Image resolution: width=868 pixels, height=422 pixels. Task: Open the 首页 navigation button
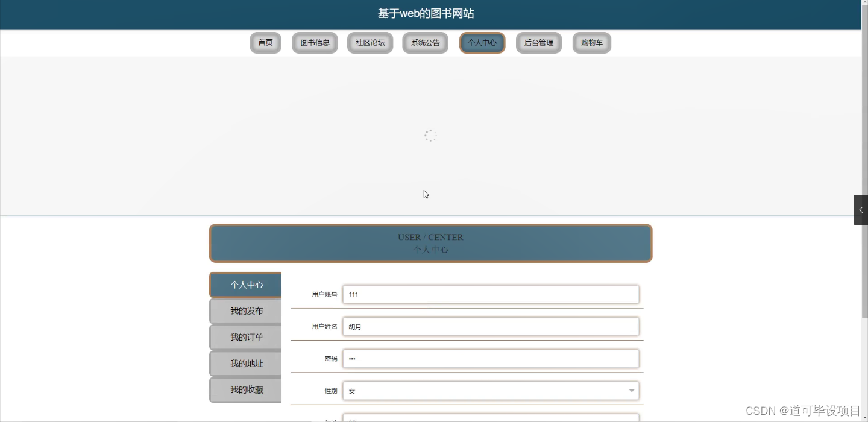pos(265,42)
